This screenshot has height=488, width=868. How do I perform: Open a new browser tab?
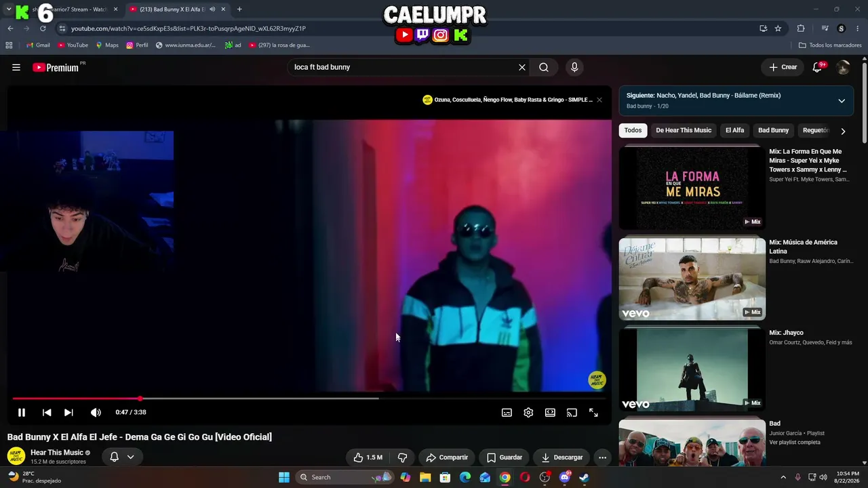[239, 9]
